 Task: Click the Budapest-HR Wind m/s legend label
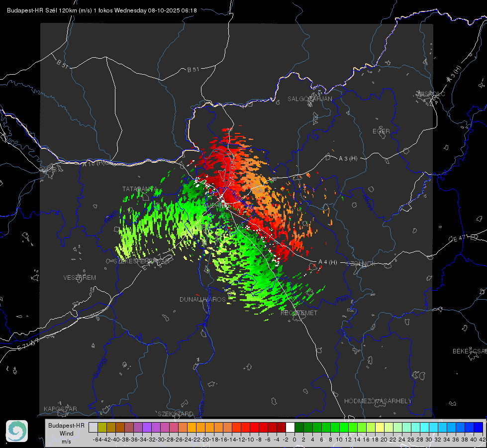pyautogui.click(x=67, y=434)
